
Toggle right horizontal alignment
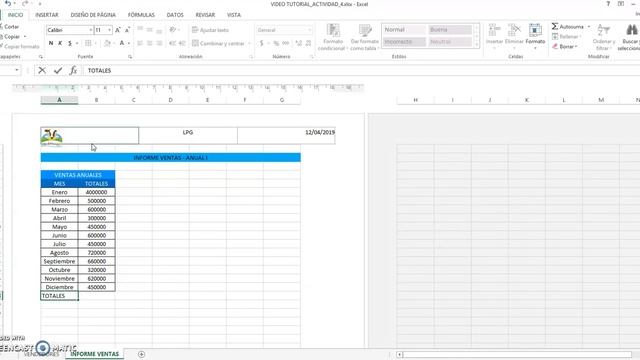[159, 43]
